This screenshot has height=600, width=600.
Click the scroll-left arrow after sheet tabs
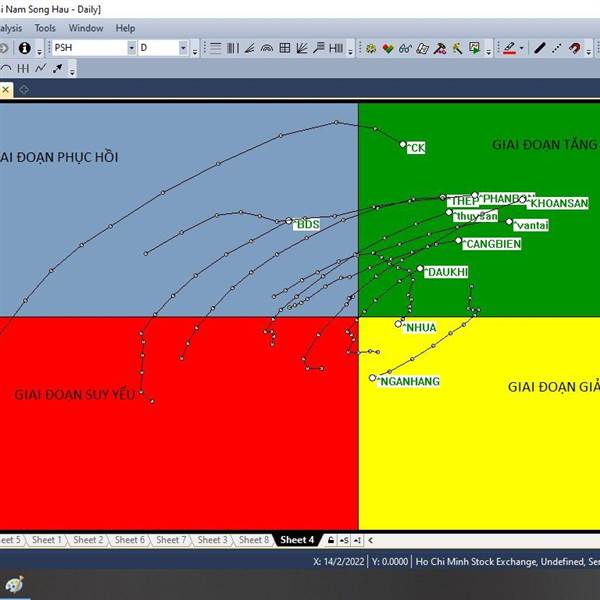tap(370, 540)
